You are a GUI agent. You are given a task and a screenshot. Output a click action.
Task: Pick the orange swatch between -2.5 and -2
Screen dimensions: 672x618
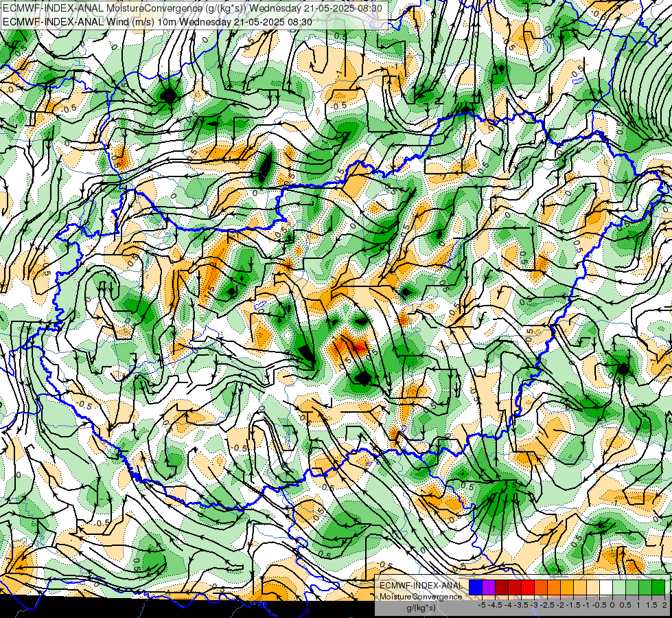click(554, 588)
